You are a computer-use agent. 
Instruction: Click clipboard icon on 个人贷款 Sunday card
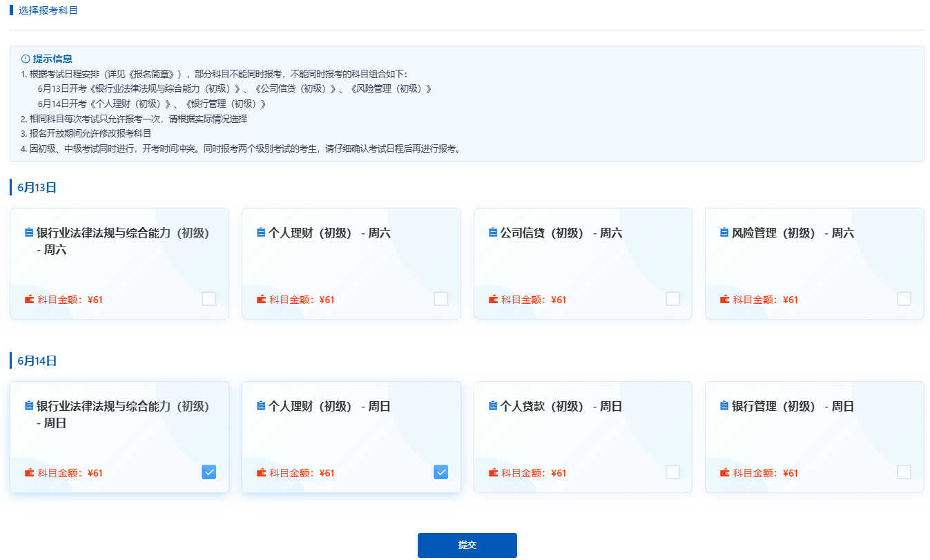point(492,407)
